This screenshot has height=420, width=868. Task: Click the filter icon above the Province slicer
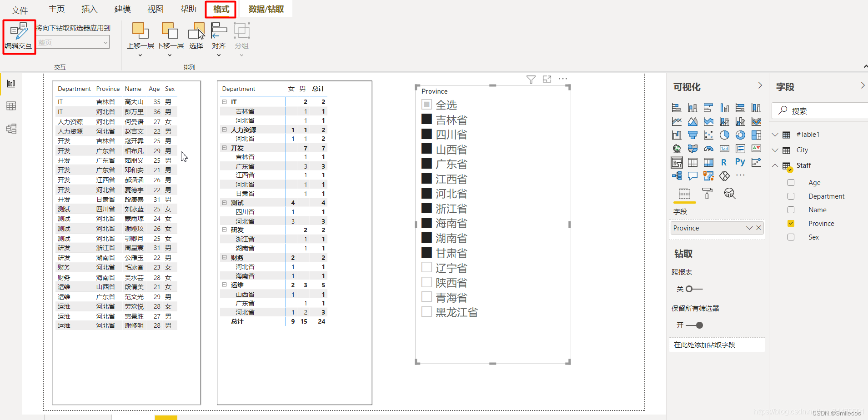(x=531, y=80)
